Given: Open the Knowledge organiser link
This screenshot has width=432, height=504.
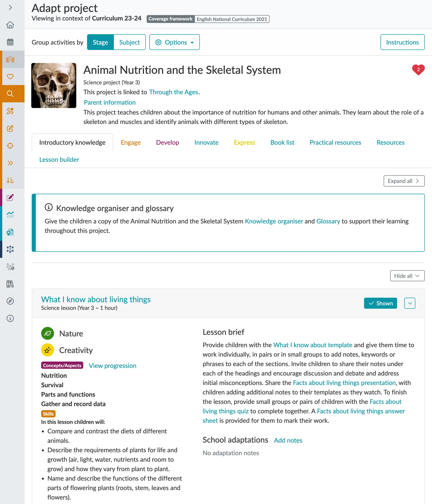Looking at the screenshot, I should [x=274, y=221].
